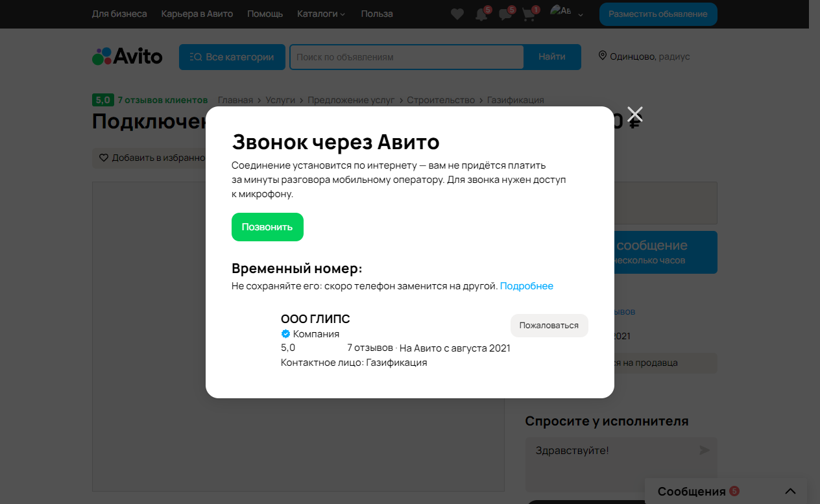Click the Найти search button

pos(552,56)
